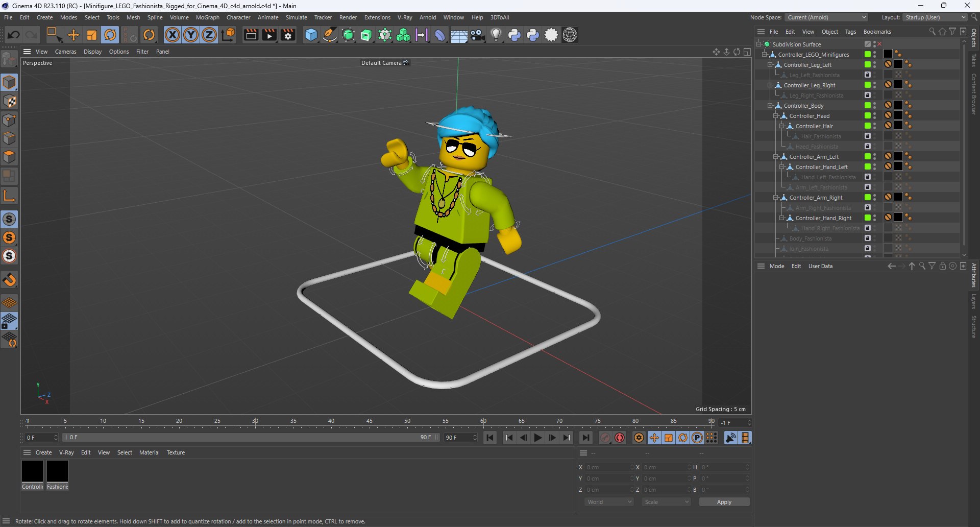Image resolution: width=980 pixels, height=527 pixels.
Task: Select Controller_Hair in object tree
Action: (x=814, y=126)
